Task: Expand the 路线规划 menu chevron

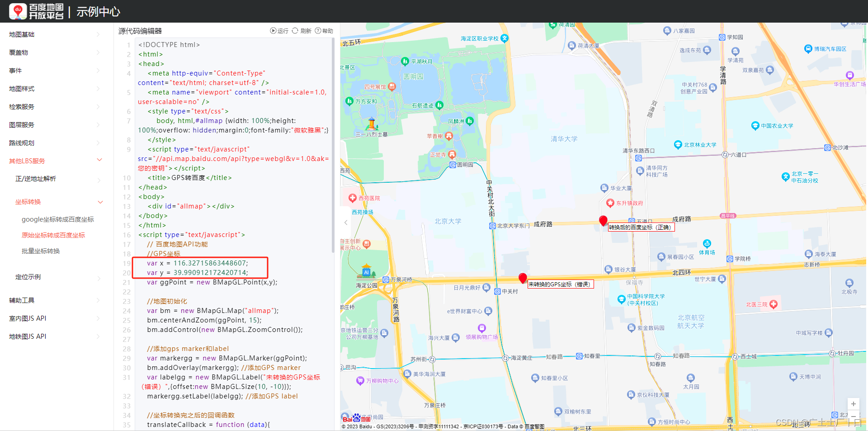Action: pos(98,143)
